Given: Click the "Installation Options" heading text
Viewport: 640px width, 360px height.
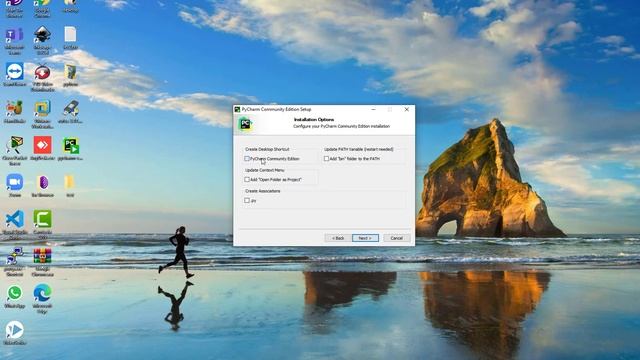Looking at the screenshot, I should 314,120.
